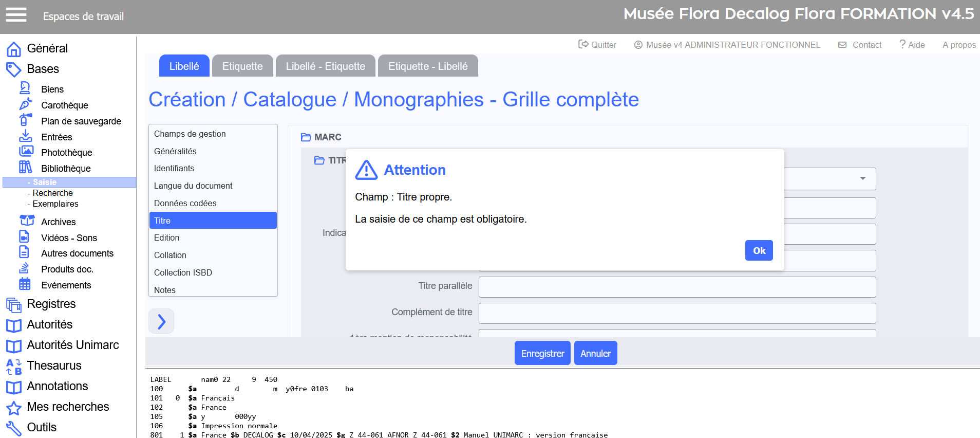Click the Outils wrench icon
The image size is (980, 438).
14,428
